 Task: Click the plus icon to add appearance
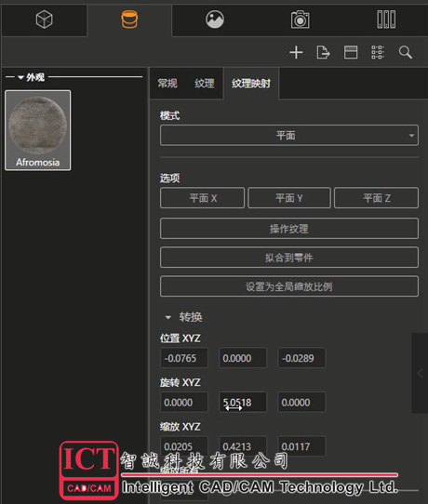pos(296,52)
